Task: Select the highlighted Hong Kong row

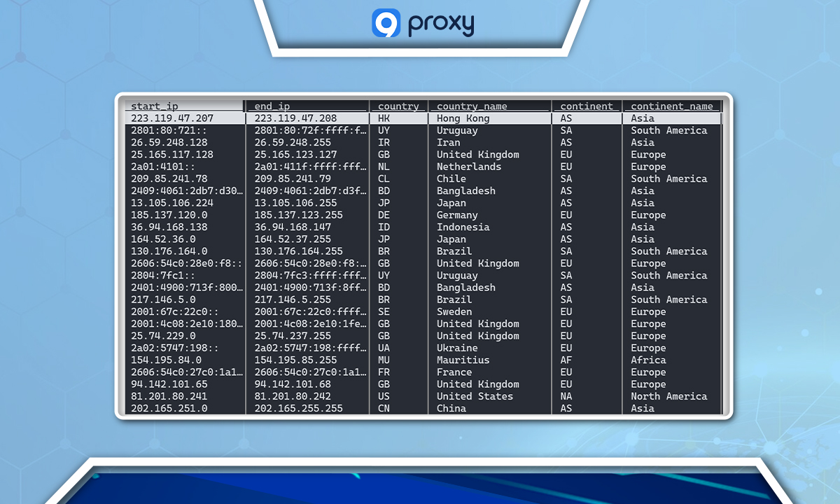Action: pyautogui.click(x=420, y=118)
